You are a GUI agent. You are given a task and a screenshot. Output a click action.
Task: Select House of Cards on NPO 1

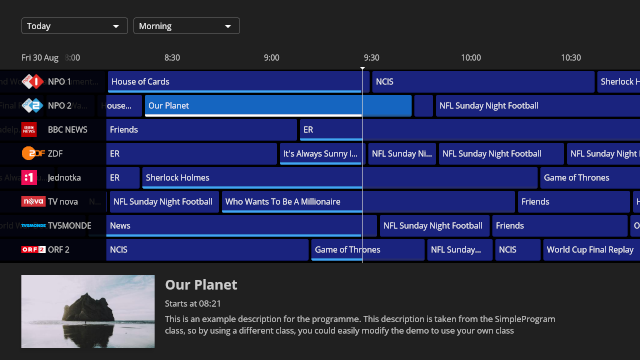pos(239,82)
